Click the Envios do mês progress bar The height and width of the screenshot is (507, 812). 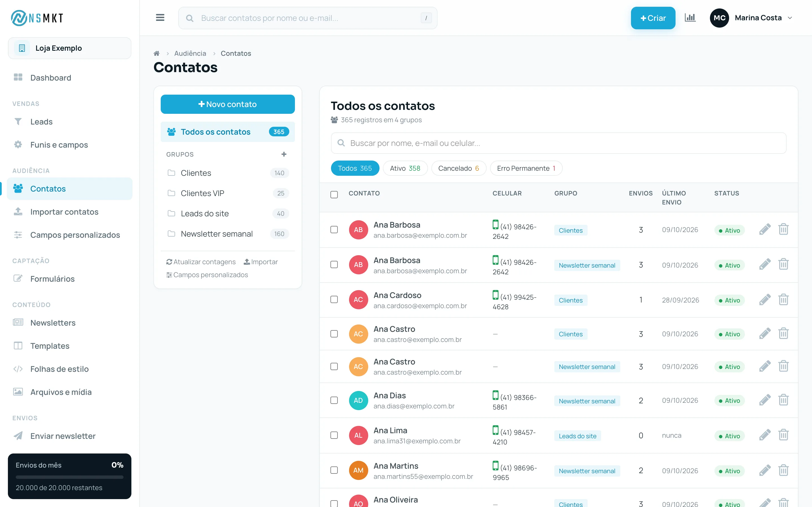point(69,477)
